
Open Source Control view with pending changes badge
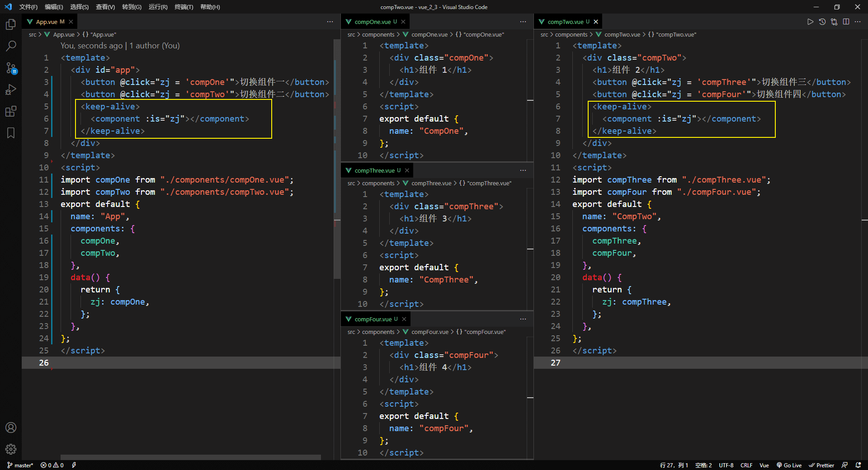[x=11, y=68]
